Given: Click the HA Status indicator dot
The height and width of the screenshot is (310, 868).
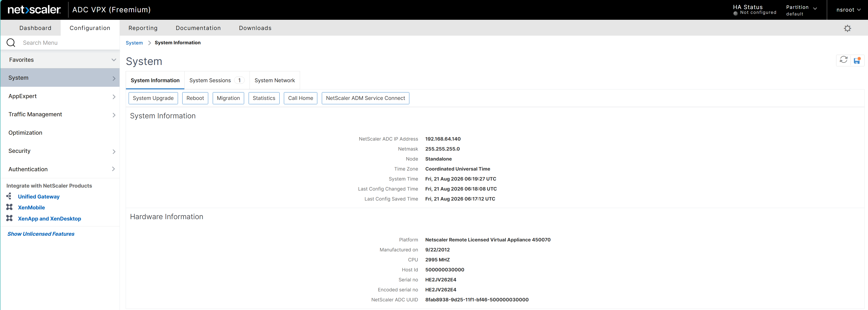Looking at the screenshot, I should pos(735,13).
